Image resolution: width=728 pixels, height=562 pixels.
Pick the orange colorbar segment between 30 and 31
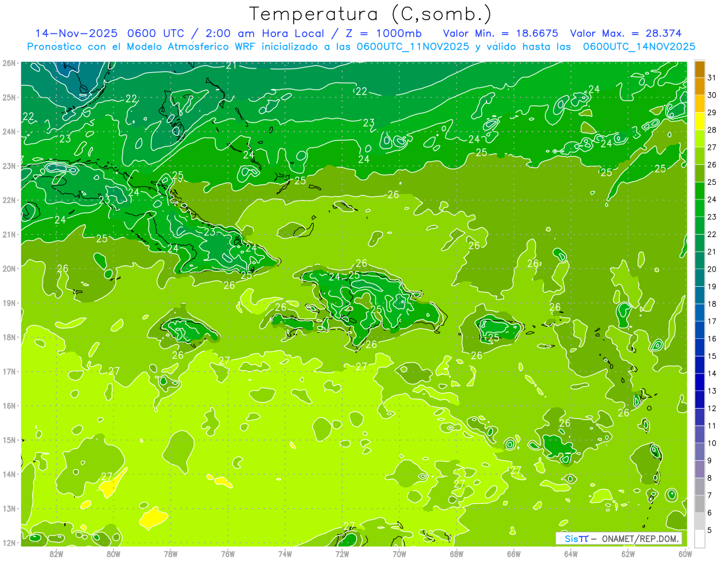coord(699,87)
